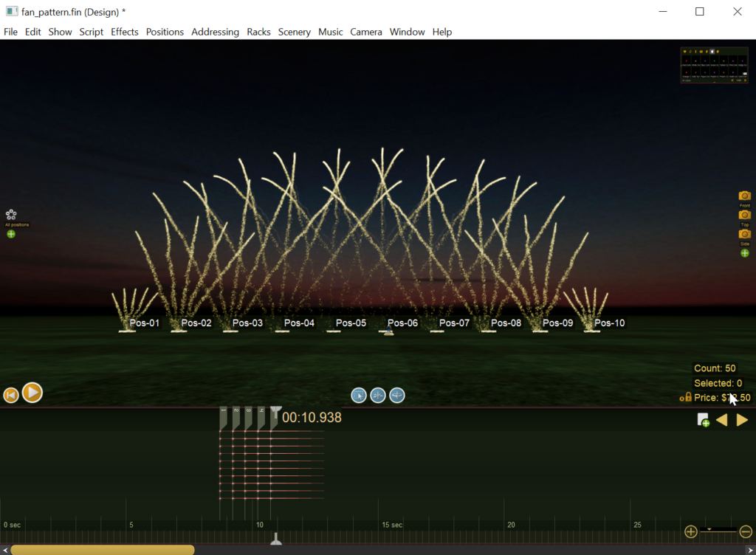Click the rewind to start button
The image size is (756, 555).
pyautogui.click(x=11, y=395)
